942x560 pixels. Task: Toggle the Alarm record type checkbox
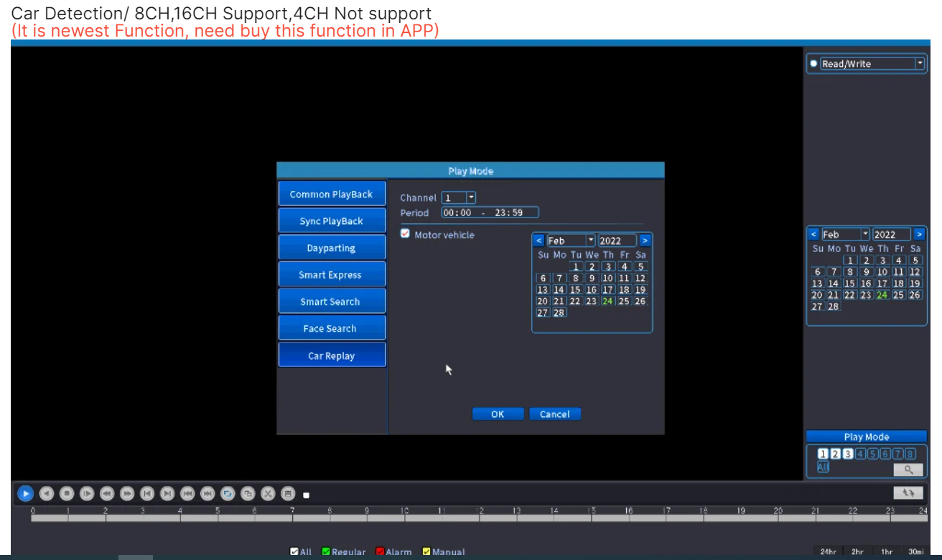(381, 552)
